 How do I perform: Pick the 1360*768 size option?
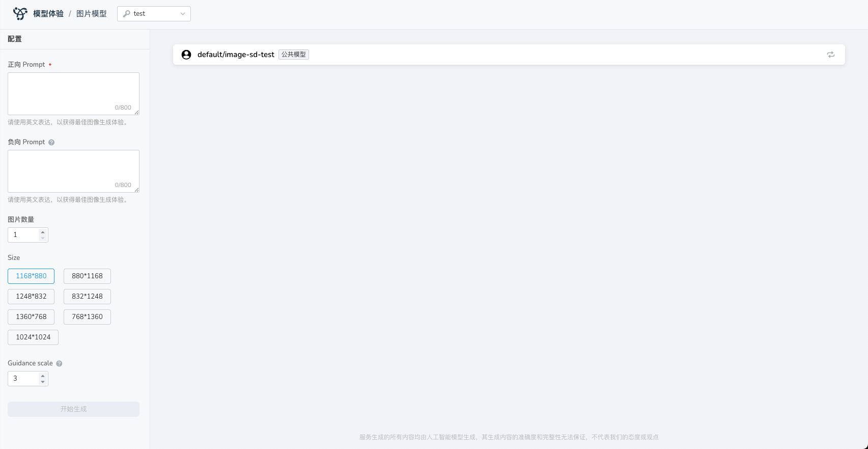click(31, 316)
